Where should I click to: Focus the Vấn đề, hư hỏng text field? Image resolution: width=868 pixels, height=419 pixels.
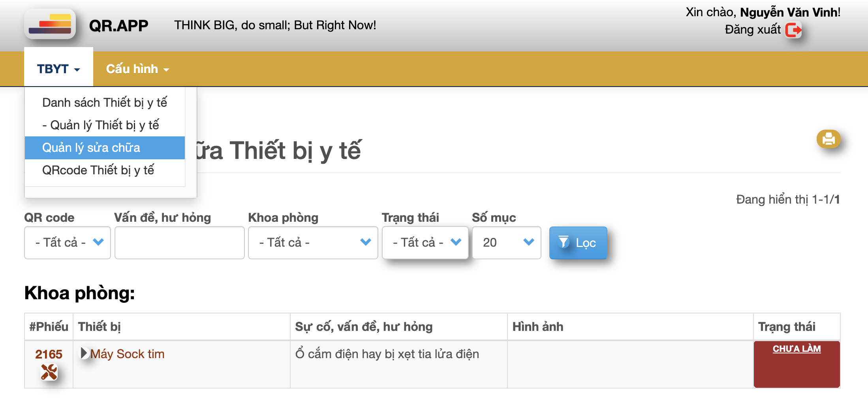point(179,242)
